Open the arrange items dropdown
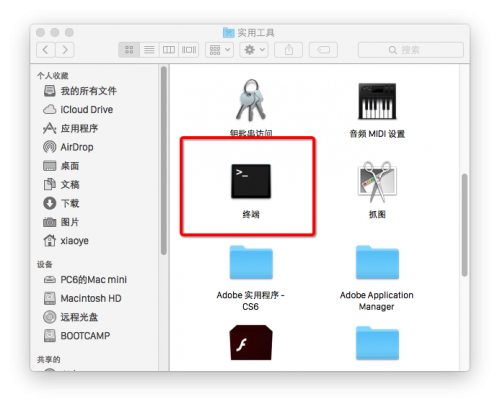 pos(219,50)
